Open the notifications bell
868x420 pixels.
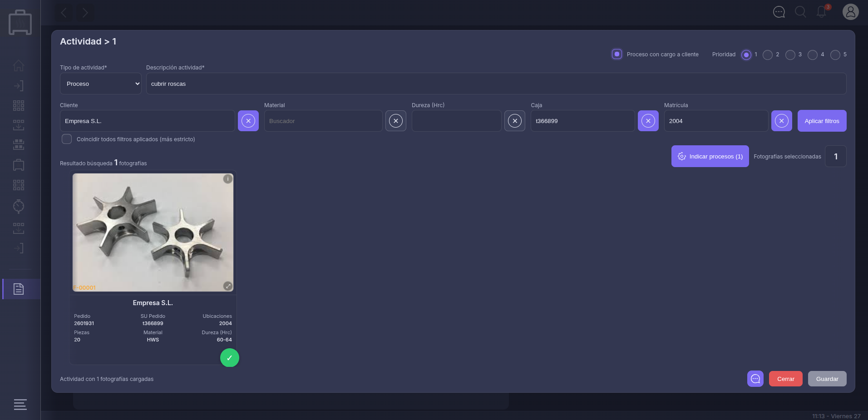[x=821, y=12]
